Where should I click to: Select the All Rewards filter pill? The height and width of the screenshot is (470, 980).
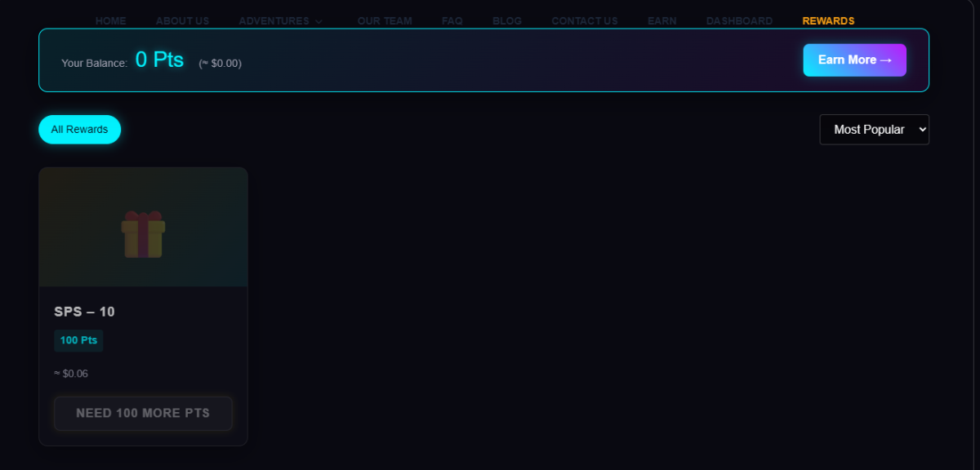(x=79, y=130)
